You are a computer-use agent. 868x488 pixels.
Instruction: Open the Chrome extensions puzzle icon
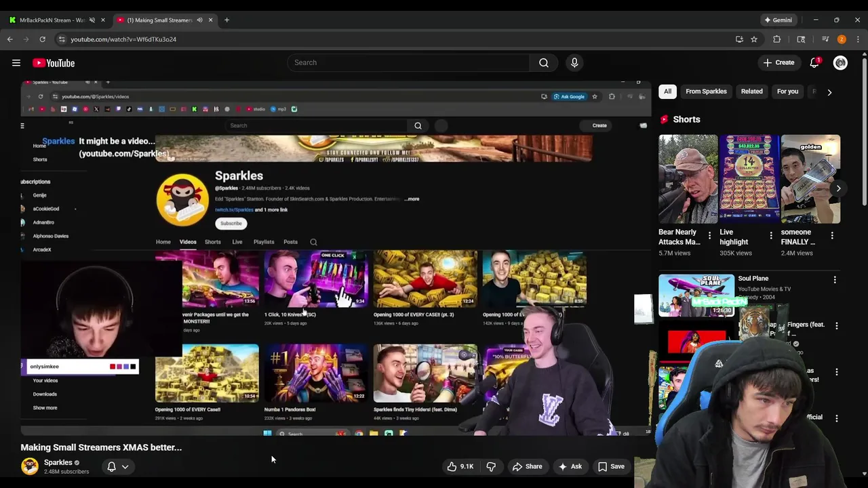(x=777, y=39)
